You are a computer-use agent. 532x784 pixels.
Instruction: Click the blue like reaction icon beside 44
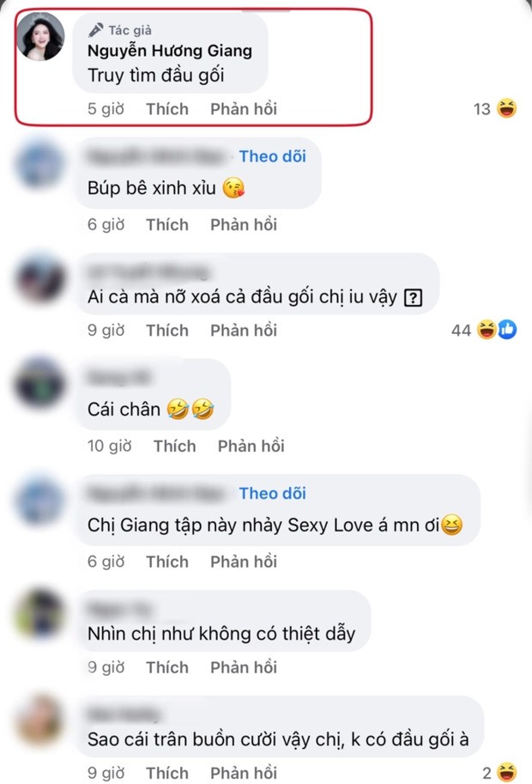tap(506, 330)
